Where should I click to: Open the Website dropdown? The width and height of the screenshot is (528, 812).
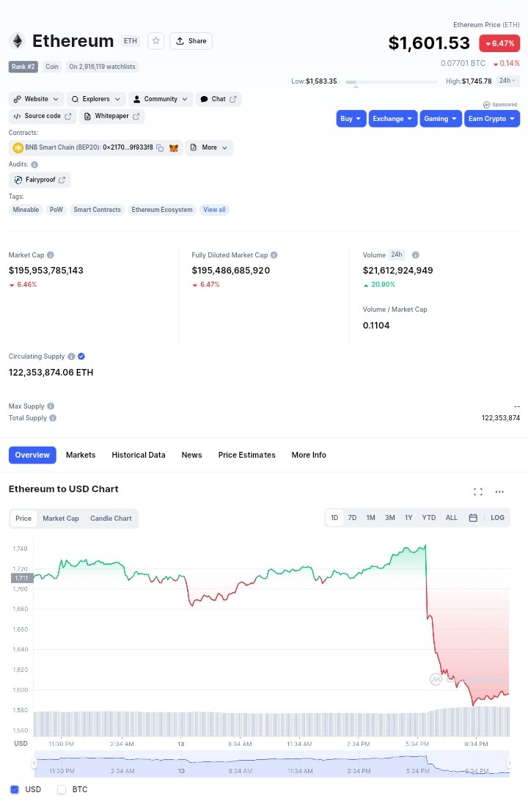click(x=36, y=99)
